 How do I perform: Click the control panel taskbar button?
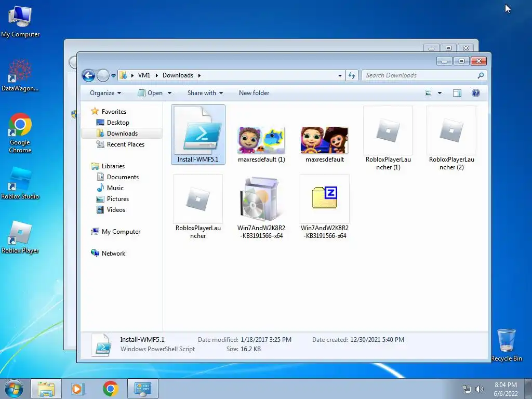click(143, 389)
